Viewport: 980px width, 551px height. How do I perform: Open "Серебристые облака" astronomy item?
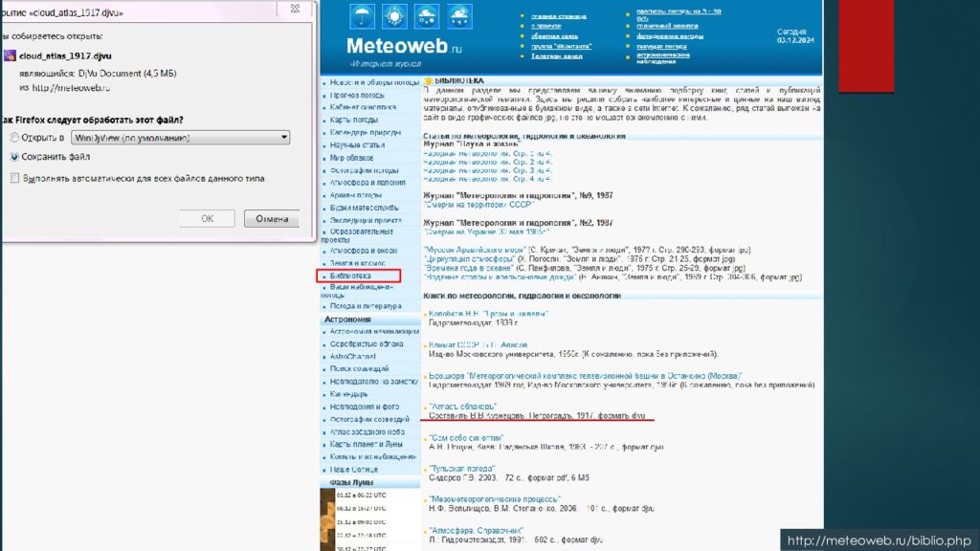click(367, 344)
